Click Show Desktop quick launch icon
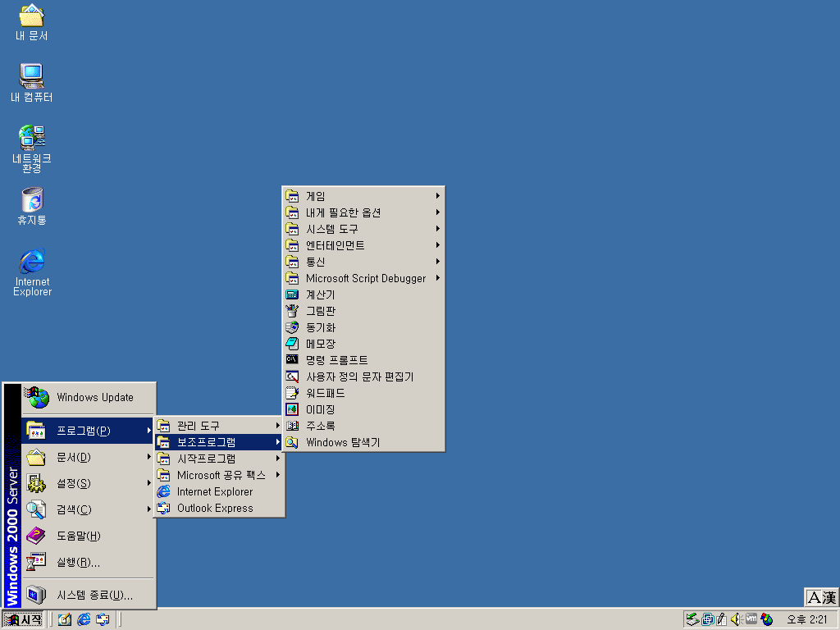The height and width of the screenshot is (630, 840). pyautogui.click(x=65, y=619)
